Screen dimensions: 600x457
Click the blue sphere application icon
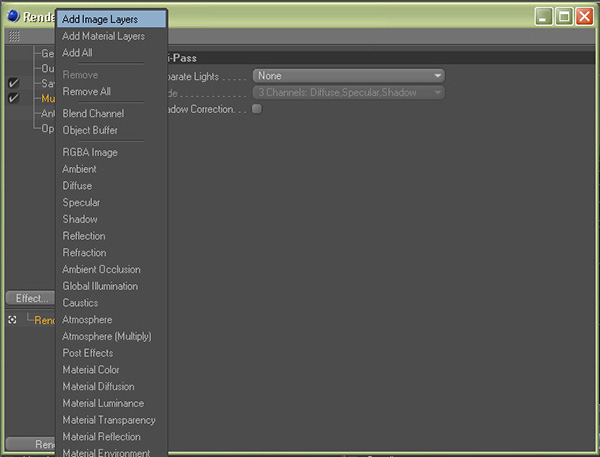[x=13, y=16]
